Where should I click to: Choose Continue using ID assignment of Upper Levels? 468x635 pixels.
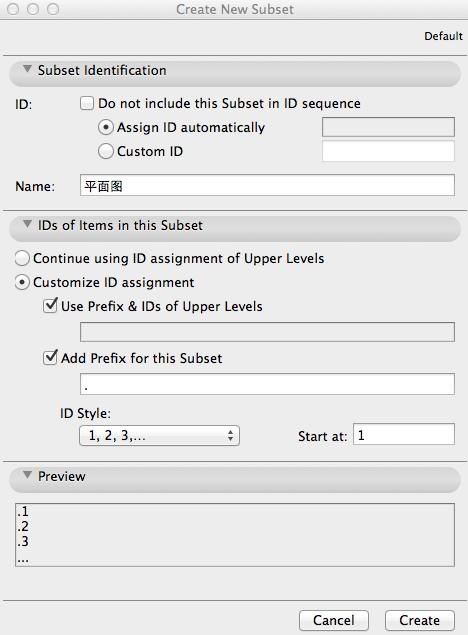coord(22,258)
